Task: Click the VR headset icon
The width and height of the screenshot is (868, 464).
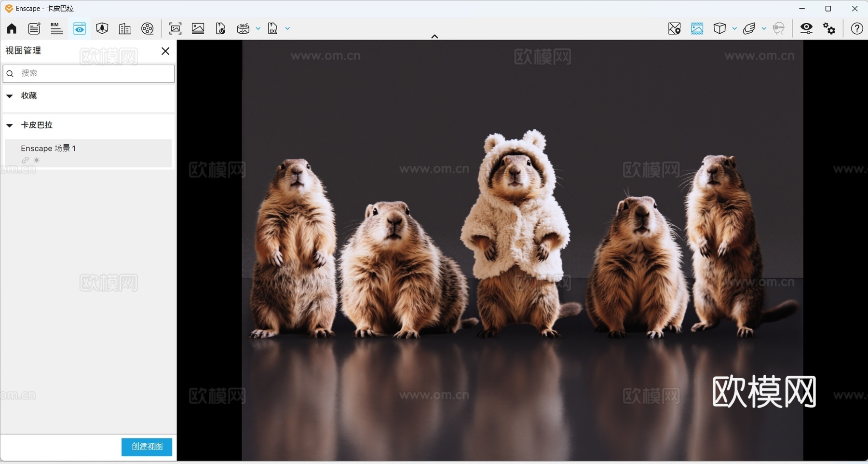Action: [x=779, y=28]
